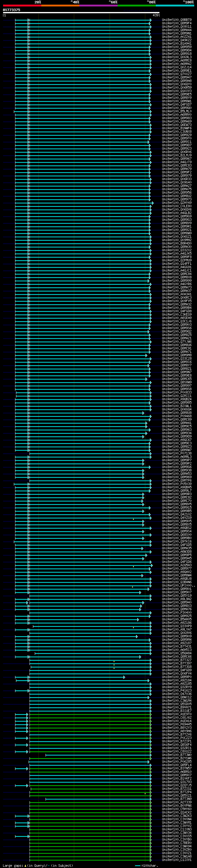Click the UniRef100_A6BM10 label

[x=177, y=772]
